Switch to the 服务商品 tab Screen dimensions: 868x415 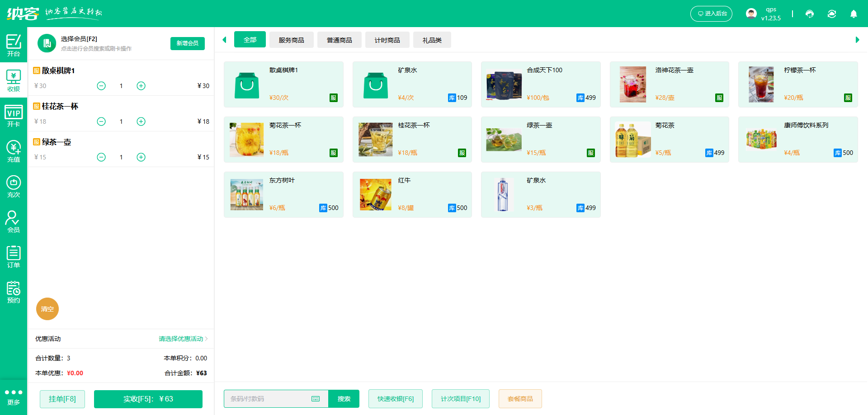(291, 40)
